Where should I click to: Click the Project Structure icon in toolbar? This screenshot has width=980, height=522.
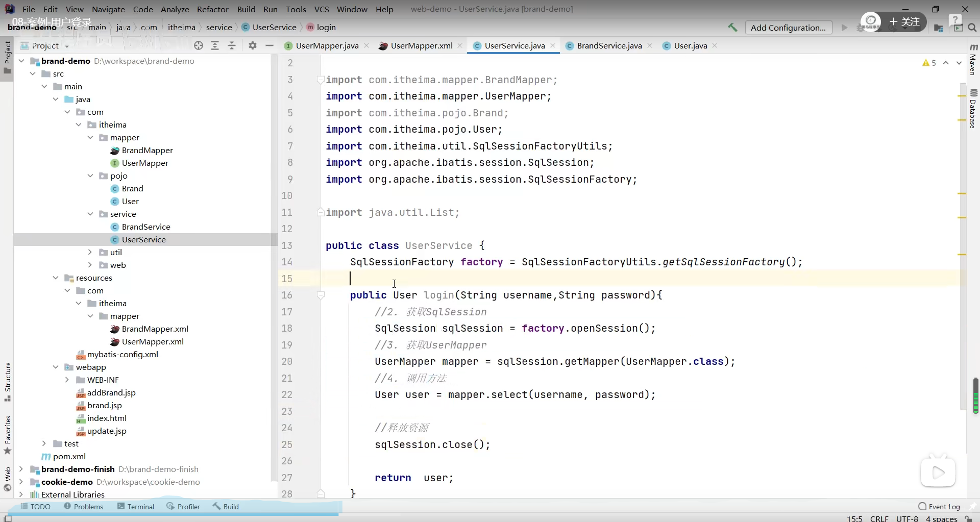(938, 28)
